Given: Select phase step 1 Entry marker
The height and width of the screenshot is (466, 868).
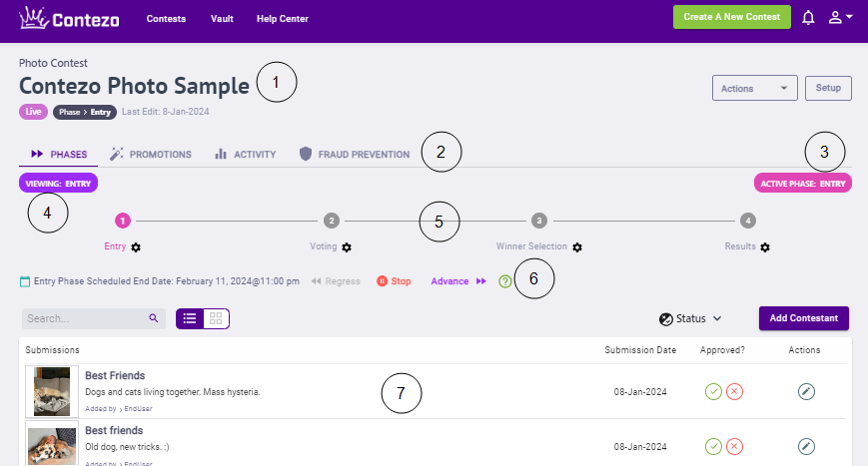Looking at the screenshot, I should [122, 221].
